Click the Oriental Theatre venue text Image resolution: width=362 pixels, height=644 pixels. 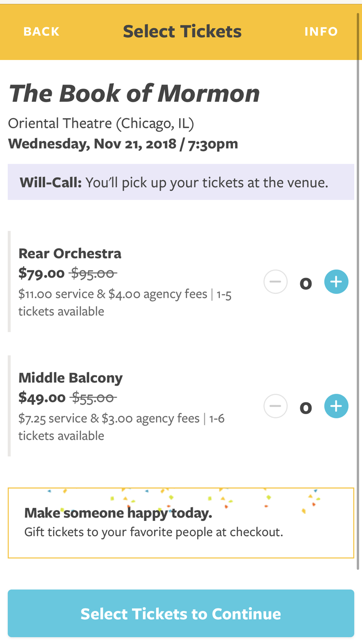pyautogui.click(x=101, y=124)
